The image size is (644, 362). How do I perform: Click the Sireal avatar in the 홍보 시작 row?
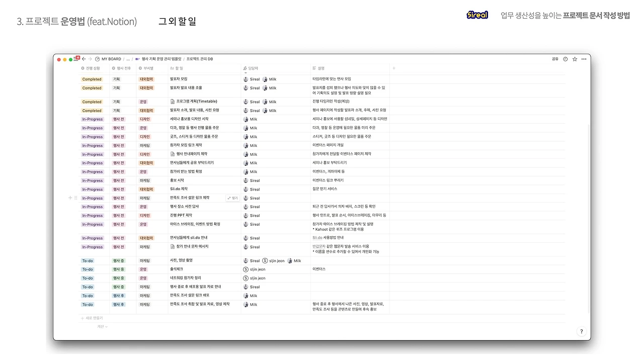coord(246,180)
